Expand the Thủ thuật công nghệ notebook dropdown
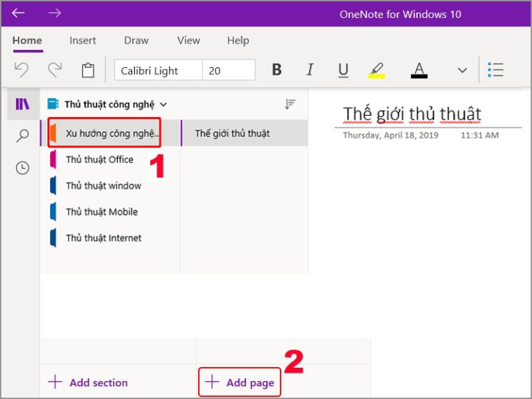 click(163, 105)
